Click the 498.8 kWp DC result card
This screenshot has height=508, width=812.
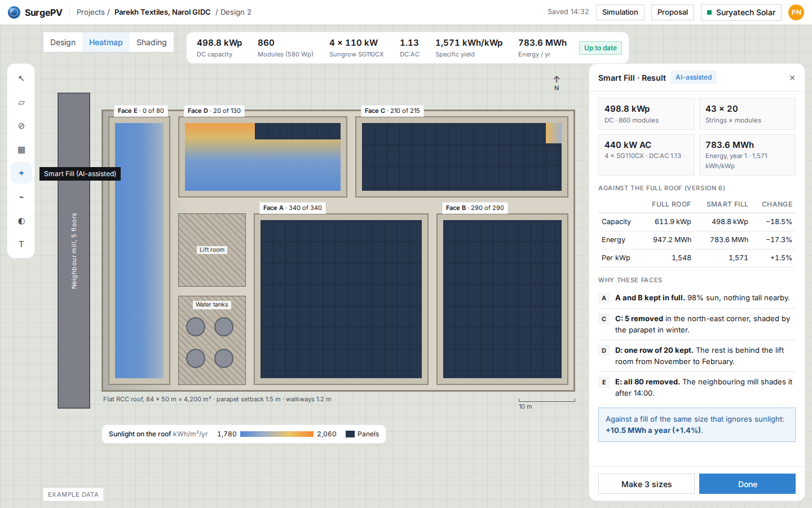[x=646, y=114]
